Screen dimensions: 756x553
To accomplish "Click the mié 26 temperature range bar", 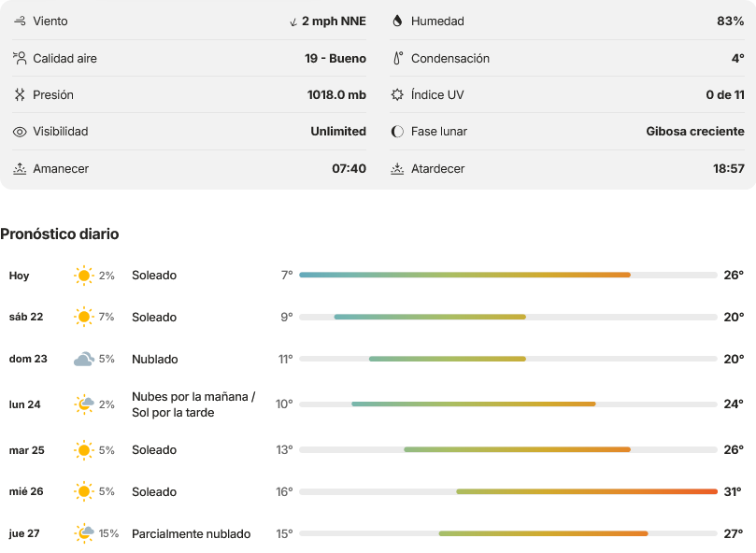I will 508,491.
